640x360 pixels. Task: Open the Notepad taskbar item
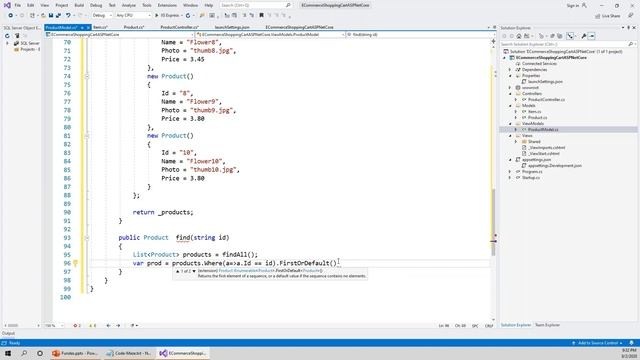click(x=128, y=353)
